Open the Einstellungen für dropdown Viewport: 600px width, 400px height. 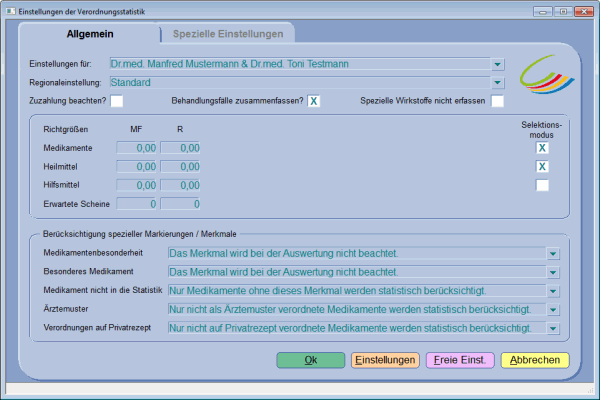click(x=497, y=63)
